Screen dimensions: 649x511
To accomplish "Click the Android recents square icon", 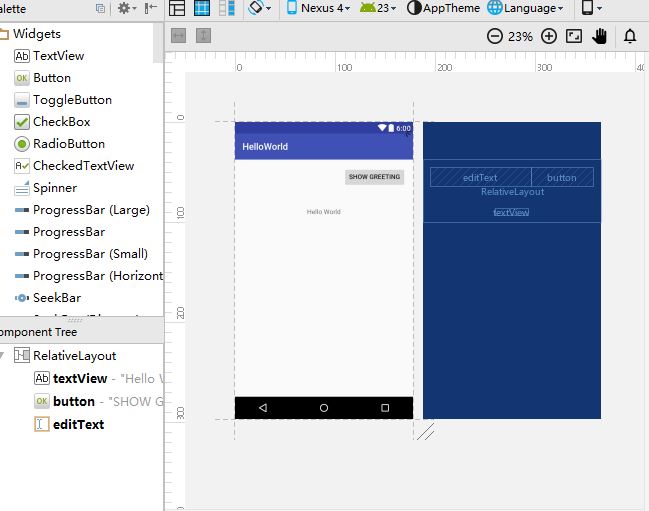I will [x=385, y=408].
